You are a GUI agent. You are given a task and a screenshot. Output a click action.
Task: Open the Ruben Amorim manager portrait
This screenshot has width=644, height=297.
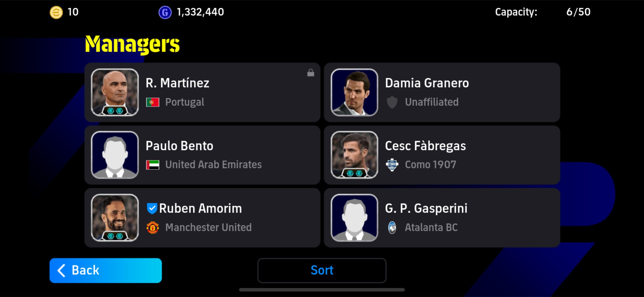tap(115, 218)
